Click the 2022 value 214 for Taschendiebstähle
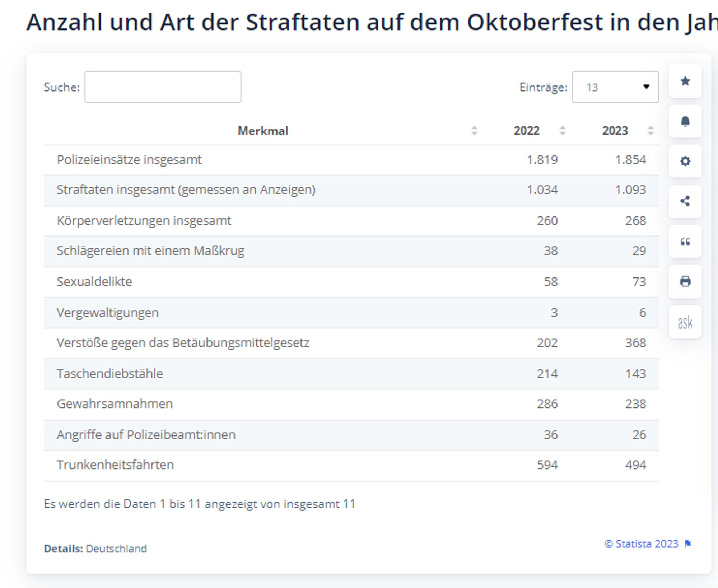Screen dimensions: 718x588 tap(547, 374)
